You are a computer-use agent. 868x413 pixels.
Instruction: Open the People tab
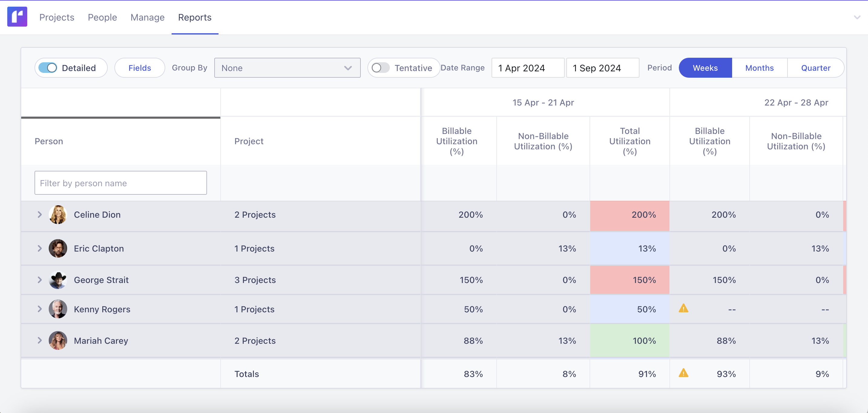pyautogui.click(x=102, y=18)
